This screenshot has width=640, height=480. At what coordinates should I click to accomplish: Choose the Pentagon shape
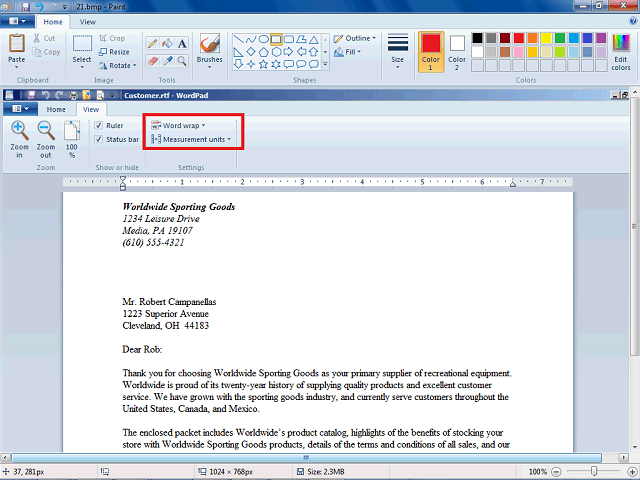point(264,52)
